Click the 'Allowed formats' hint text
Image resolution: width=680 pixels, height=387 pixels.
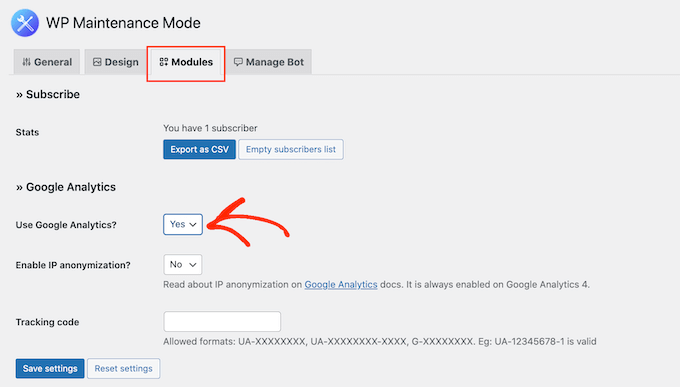point(379,341)
